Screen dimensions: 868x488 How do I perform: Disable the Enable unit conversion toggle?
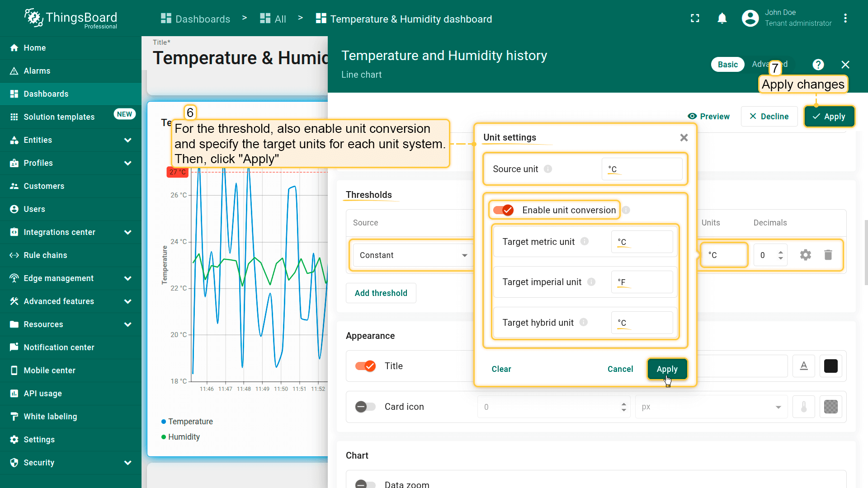504,210
